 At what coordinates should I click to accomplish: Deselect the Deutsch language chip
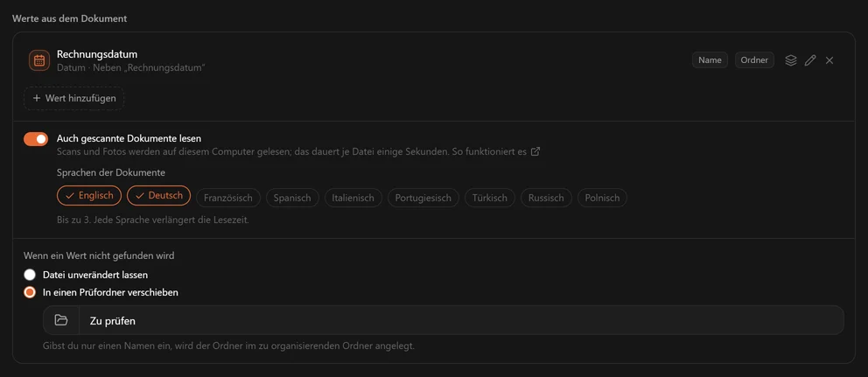tap(159, 195)
